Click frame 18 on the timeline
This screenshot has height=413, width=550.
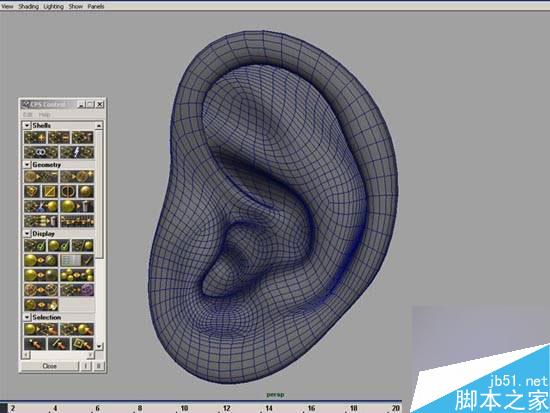coord(354,408)
